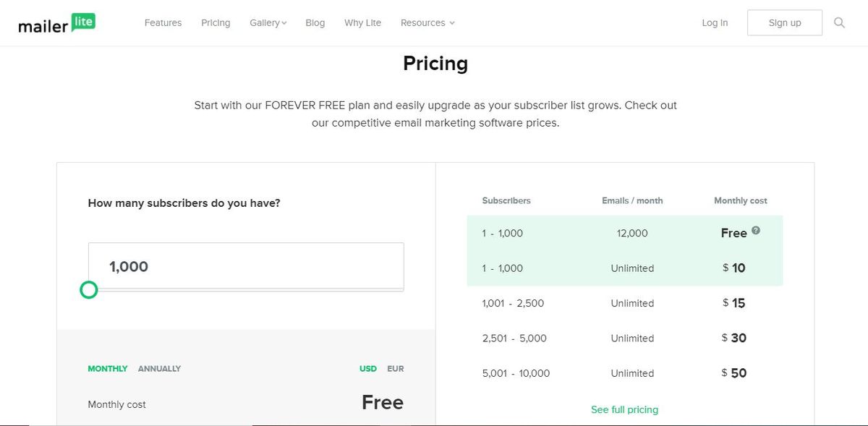The width and height of the screenshot is (868, 426).
Task: Click the green 'lite' logo badge
Action: (82, 20)
